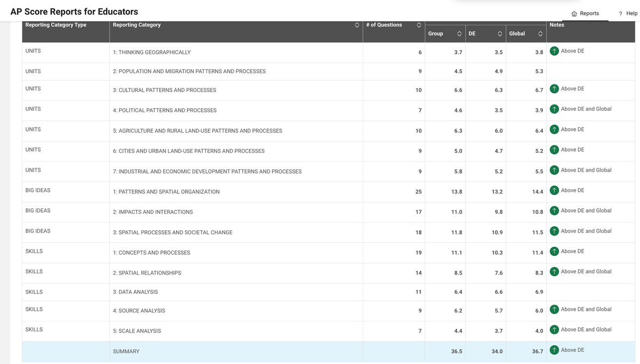Click 'Above DE and Global' note for Scale Analysis
The image size is (640, 364).
click(586, 329)
